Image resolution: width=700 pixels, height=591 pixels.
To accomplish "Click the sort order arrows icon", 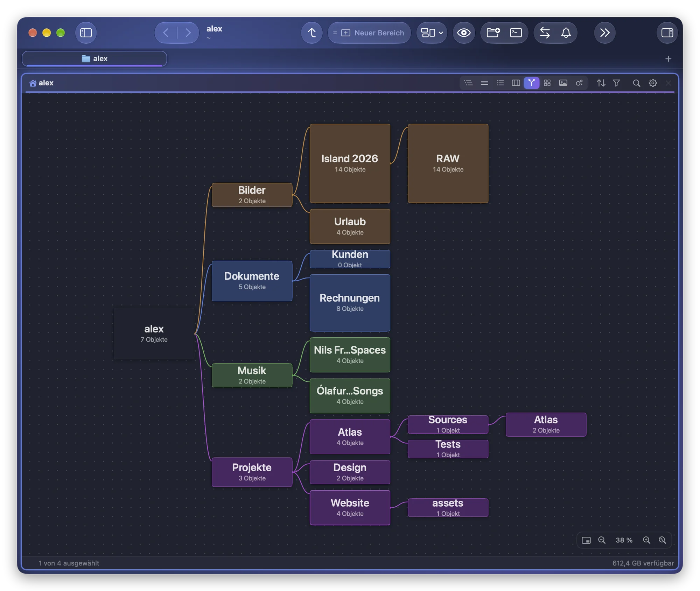I will (601, 83).
